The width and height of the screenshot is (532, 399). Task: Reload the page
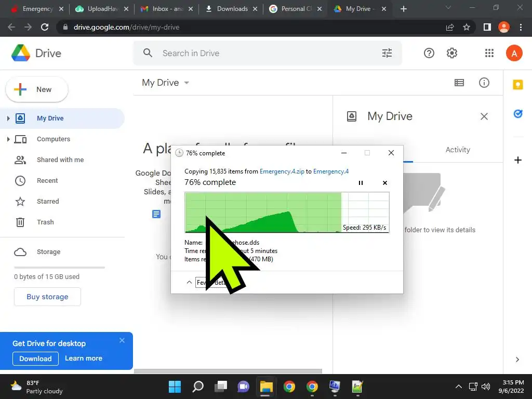pyautogui.click(x=45, y=27)
